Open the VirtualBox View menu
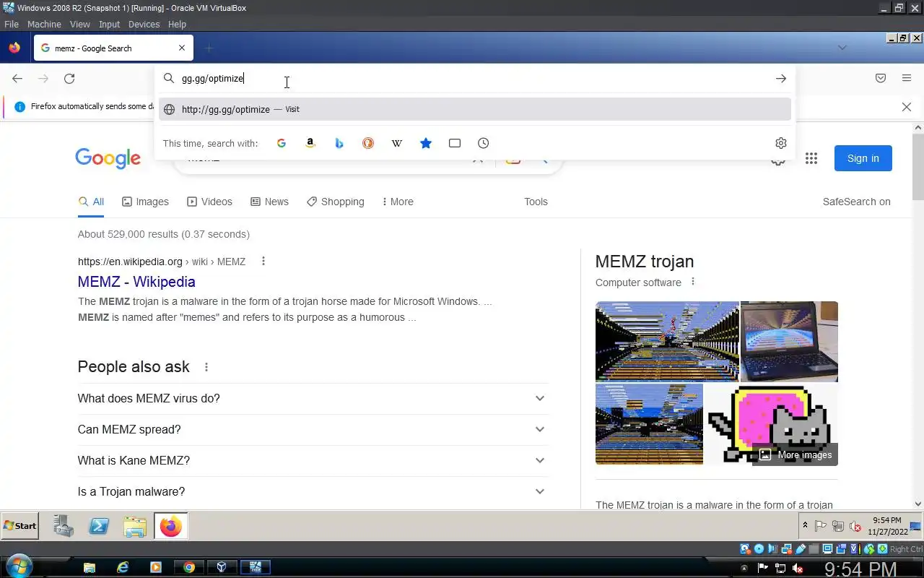Image resolution: width=924 pixels, height=578 pixels. (80, 24)
